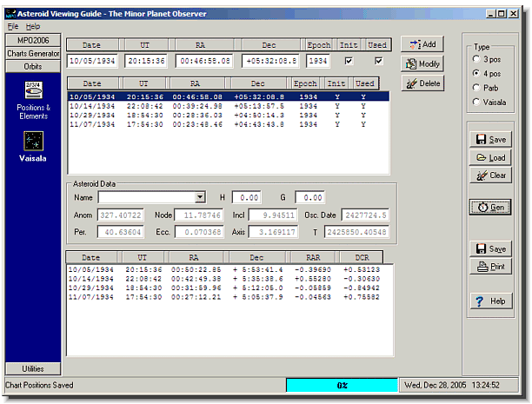This screenshot has height=404, width=532.
Task: Select the 10/05/1934 observation row
Action: [229, 96]
